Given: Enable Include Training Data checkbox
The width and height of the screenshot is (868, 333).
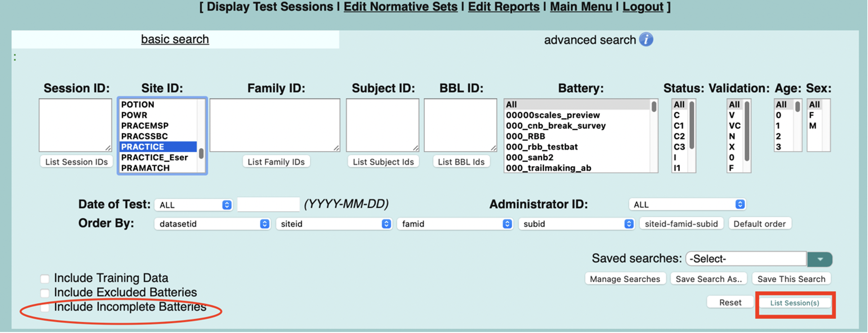Looking at the screenshot, I should pos(45,279).
